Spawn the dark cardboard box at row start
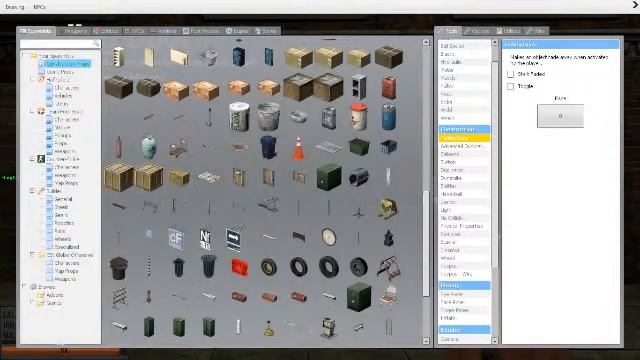This screenshot has width=640, height=360. tap(119, 87)
